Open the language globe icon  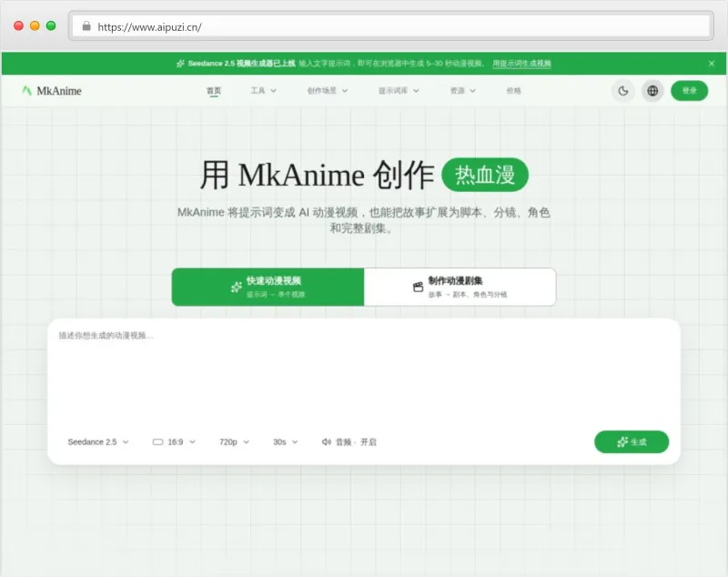pyautogui.click(x=652, y=91)
